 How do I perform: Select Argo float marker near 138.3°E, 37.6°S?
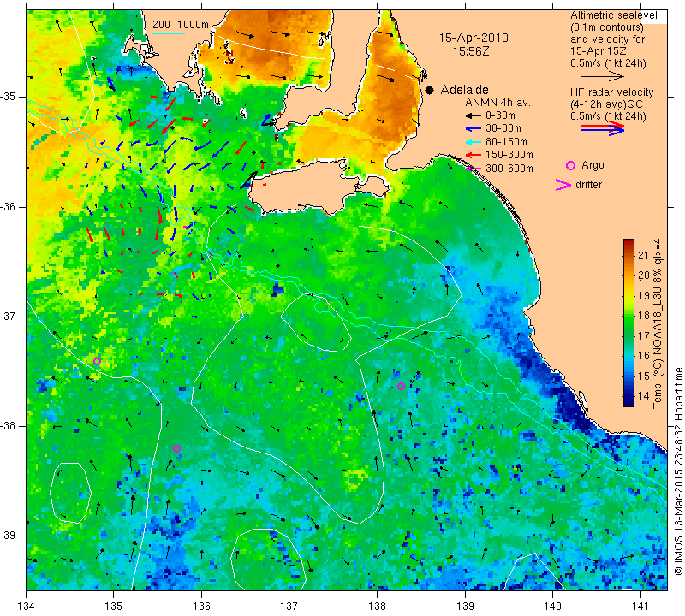tap(401, 386)
